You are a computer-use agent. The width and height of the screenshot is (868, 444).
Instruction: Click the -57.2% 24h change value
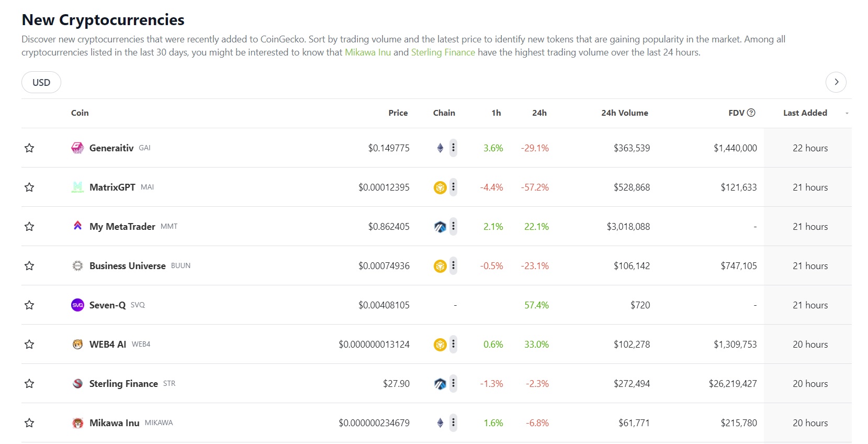tap(535, 187)
